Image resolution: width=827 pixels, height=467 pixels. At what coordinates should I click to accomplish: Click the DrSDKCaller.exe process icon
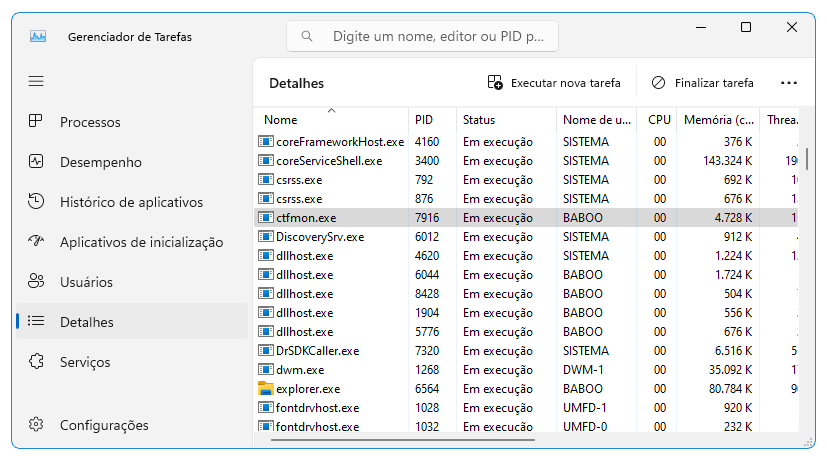tap(266, 350)
